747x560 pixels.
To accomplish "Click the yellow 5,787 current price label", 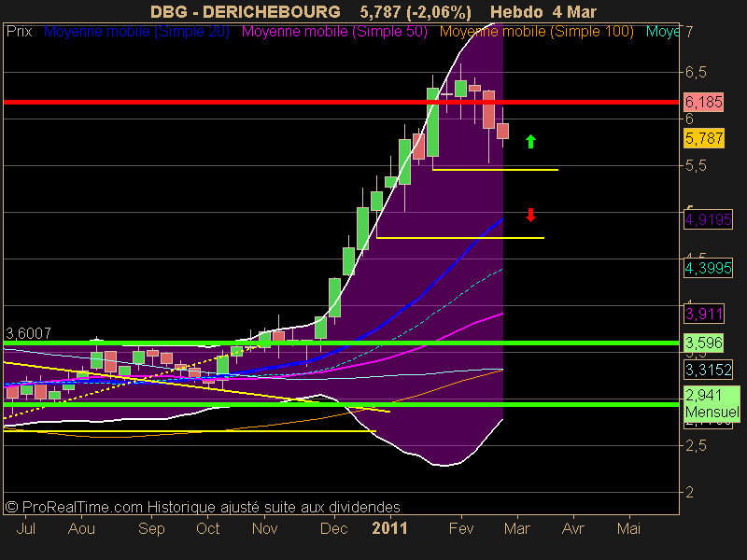I will click(x=704, y=138).
